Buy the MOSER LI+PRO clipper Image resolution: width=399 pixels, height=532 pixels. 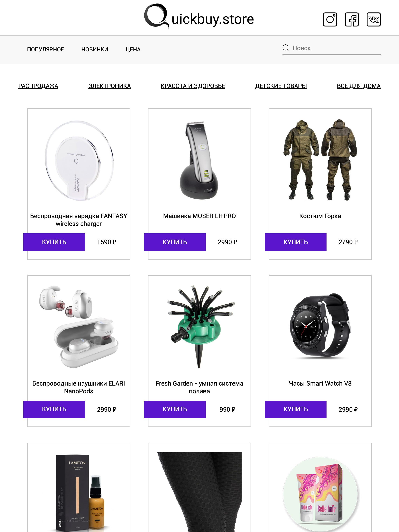point(175,242)
